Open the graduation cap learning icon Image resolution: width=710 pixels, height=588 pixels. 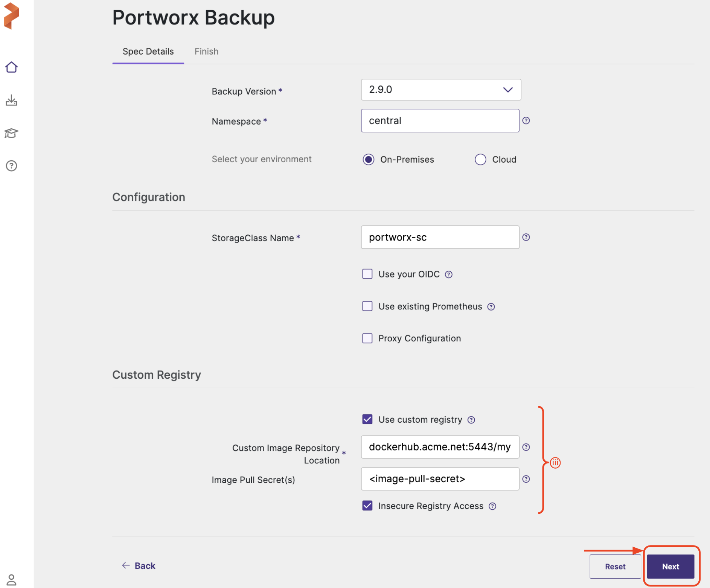(x=11, y=133)
